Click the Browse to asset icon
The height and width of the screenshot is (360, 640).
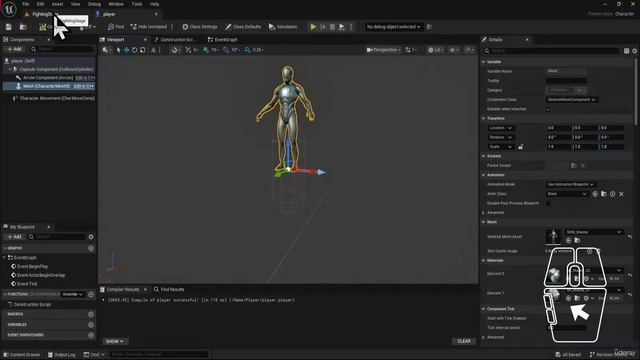click(23, 27)
